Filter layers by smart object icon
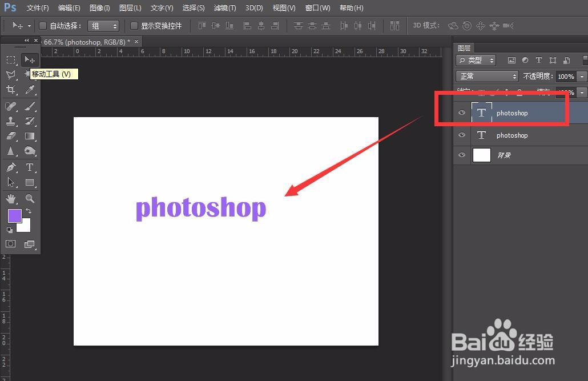This screenshot has width=588, height=381. (x=567, y=60)
